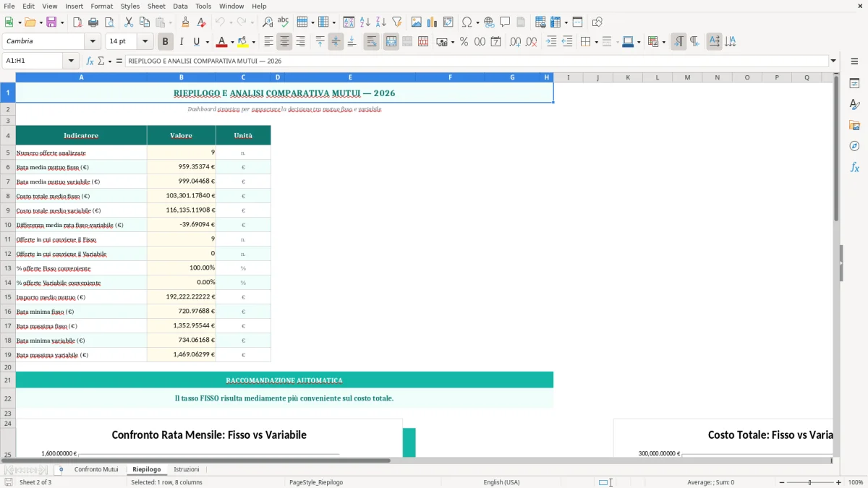Image resolution: width=868 pixels, height=488 pixels.
Task: Open Print Preview toggle
Action: pos(109,22)
